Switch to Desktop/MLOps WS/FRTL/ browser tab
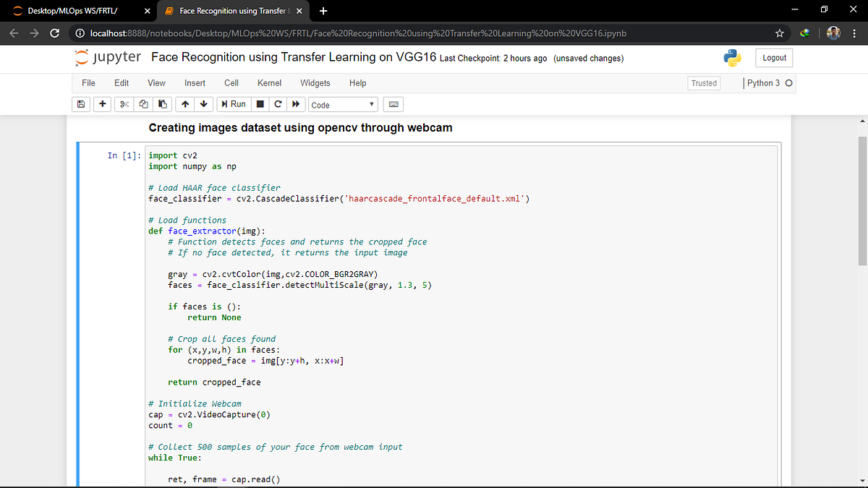868x488 pixels. click(x=74, y=11)
